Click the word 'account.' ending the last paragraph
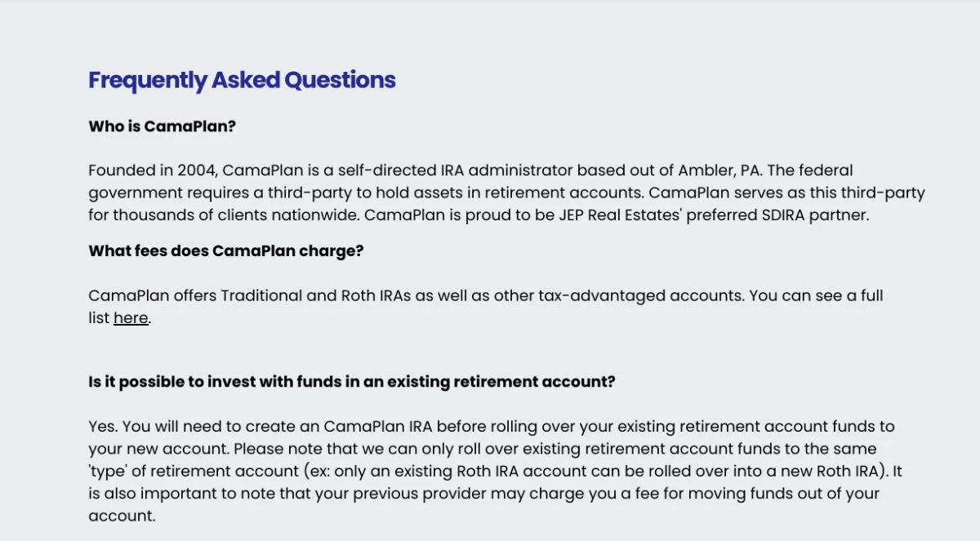This screenshot has height=541, width=980. [x=122, y=517]
